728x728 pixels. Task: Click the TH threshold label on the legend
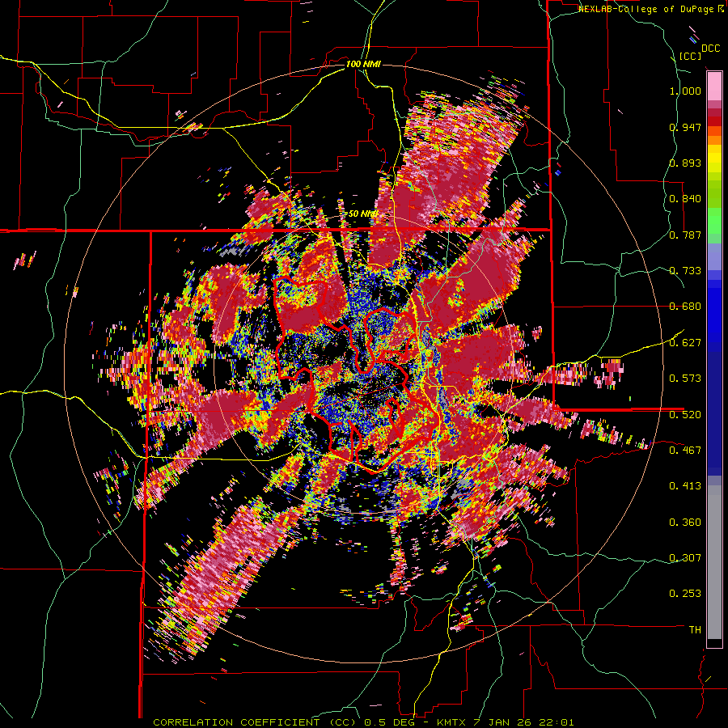click(695, 630)
